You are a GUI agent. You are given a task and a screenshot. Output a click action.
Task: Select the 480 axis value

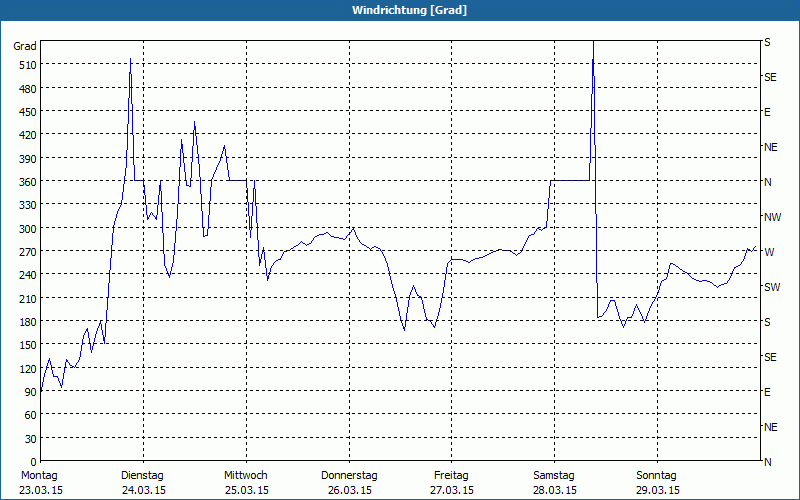(28, 89)
